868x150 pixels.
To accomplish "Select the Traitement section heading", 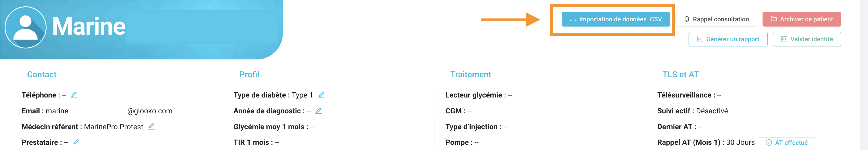I will (x=471, y=74).
